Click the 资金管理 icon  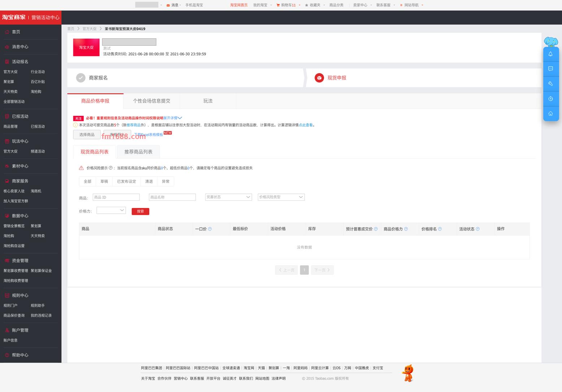(7, 261)
